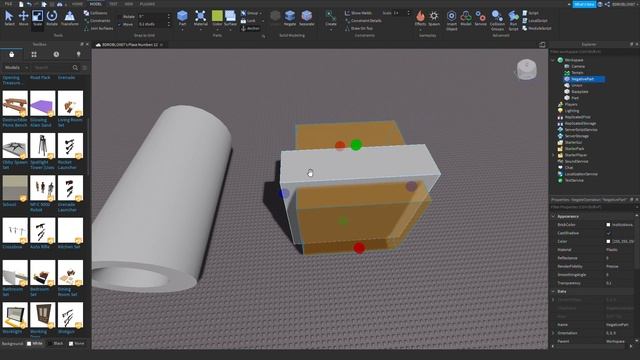The height and width of the screenshot is (360, 640).
Task: Collapse the Data properties section
Action: [553, 291]
